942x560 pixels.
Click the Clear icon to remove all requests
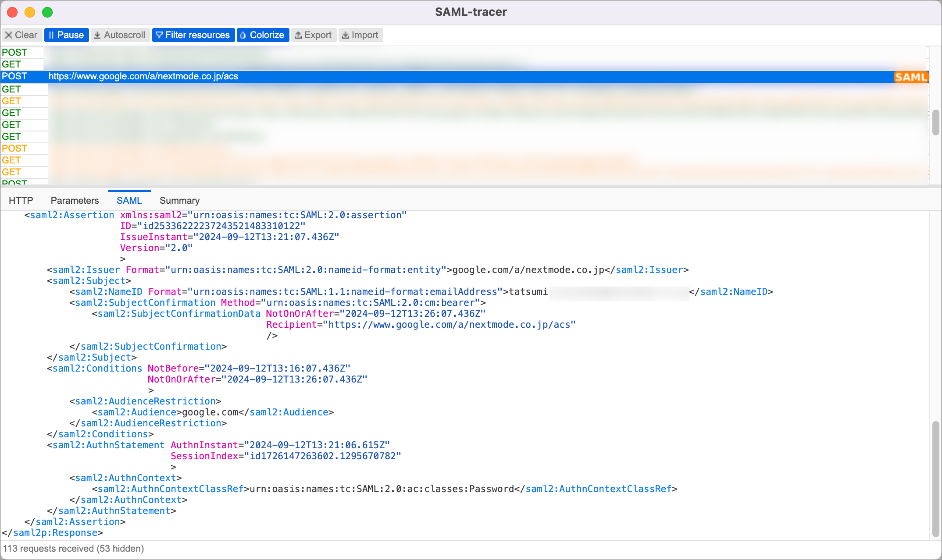point(9,35)
